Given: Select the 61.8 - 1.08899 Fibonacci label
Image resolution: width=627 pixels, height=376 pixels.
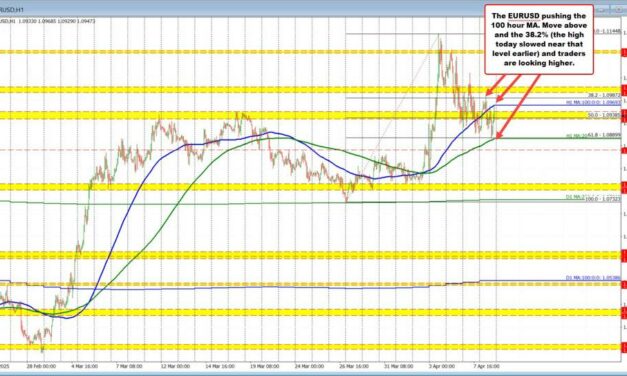Looking at the screenshot, I should [604, 135].
